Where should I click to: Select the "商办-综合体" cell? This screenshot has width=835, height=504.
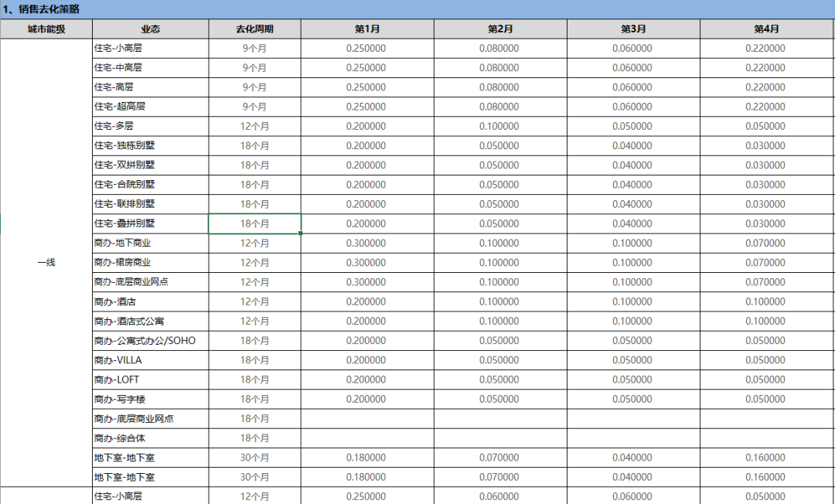point(151,438)
